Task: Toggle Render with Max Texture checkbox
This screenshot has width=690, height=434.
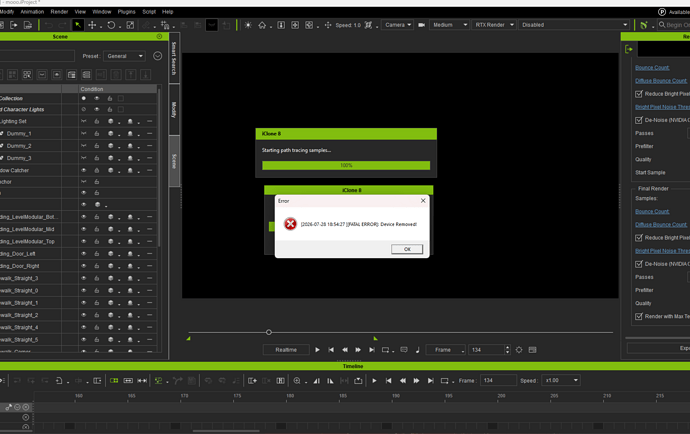Action: 639,316
